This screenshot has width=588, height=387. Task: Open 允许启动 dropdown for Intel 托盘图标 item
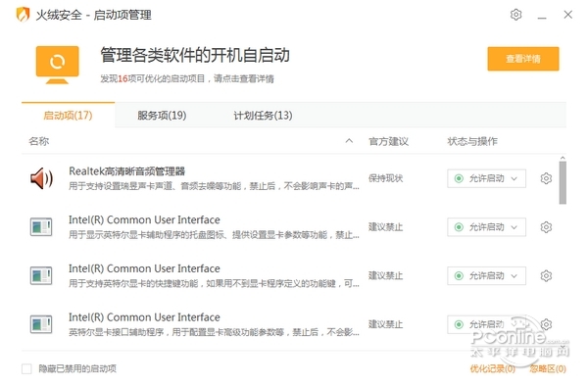[x=486, y=227]
